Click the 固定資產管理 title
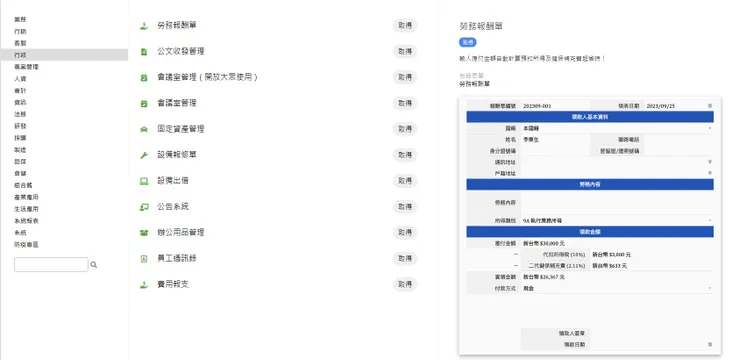Viewport: 740px width, 360px height. pyautogui.click(x=181, y=129)
